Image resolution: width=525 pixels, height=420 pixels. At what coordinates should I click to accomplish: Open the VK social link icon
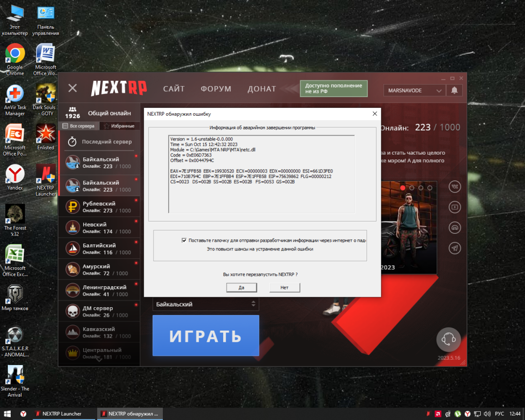tap(455, 187)
